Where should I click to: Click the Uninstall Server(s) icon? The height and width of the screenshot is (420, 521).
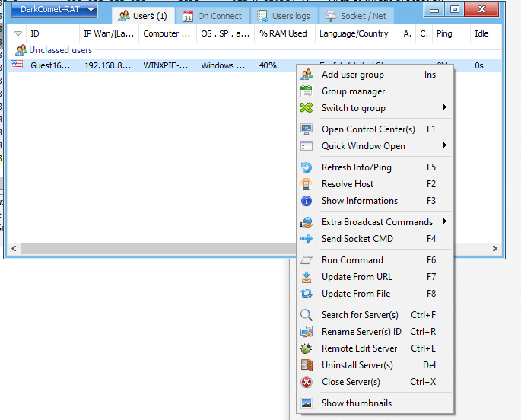307,365
